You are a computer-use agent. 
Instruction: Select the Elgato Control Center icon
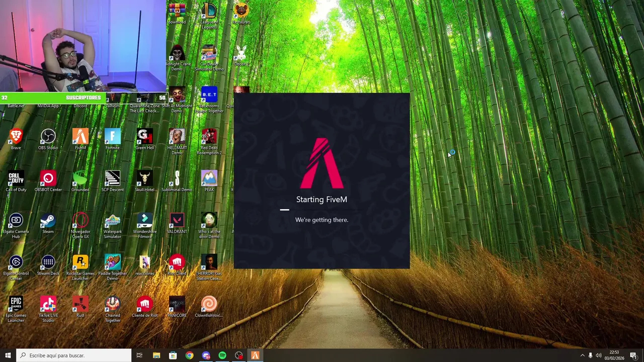[16, 267]
